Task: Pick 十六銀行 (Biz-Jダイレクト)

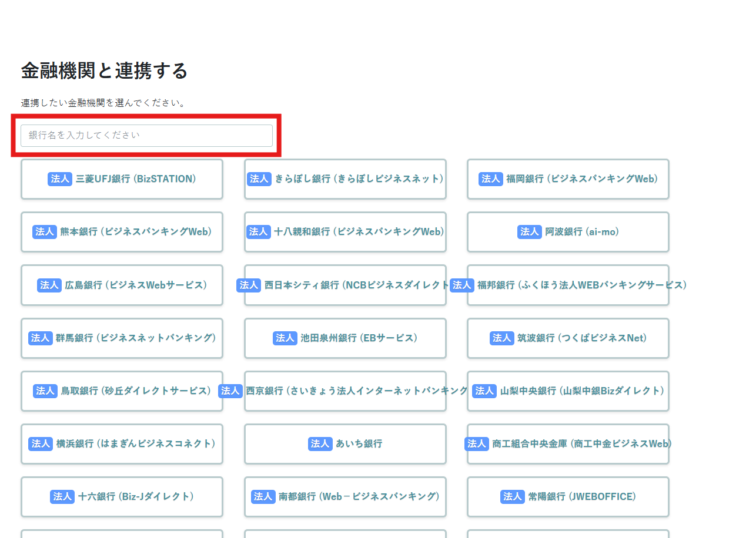Action: point(122,497)
